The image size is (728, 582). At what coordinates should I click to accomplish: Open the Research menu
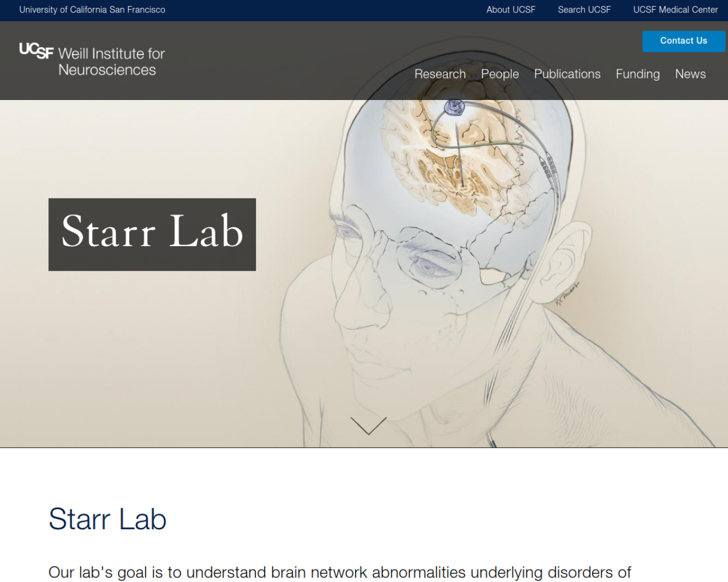pyautogui.click(x=440, y=74)
